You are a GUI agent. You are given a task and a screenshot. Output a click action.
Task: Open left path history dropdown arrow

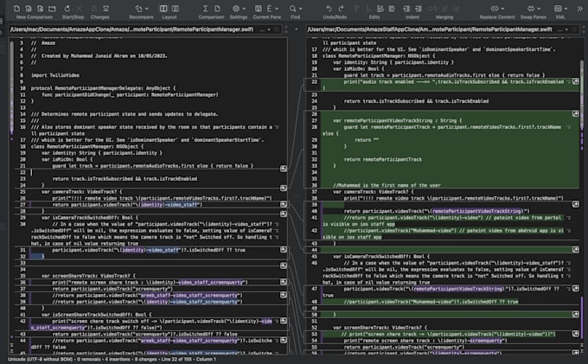[x=269, y=29]
